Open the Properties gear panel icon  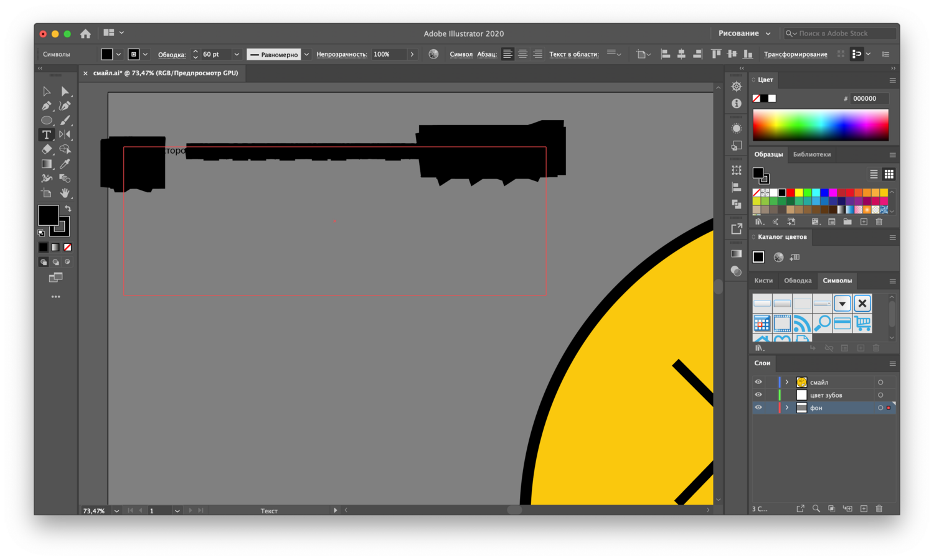[x=737, y=86]
